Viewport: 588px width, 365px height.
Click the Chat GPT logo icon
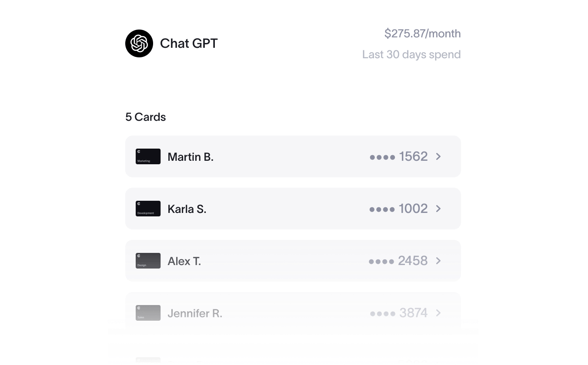[x=139, y=43]
